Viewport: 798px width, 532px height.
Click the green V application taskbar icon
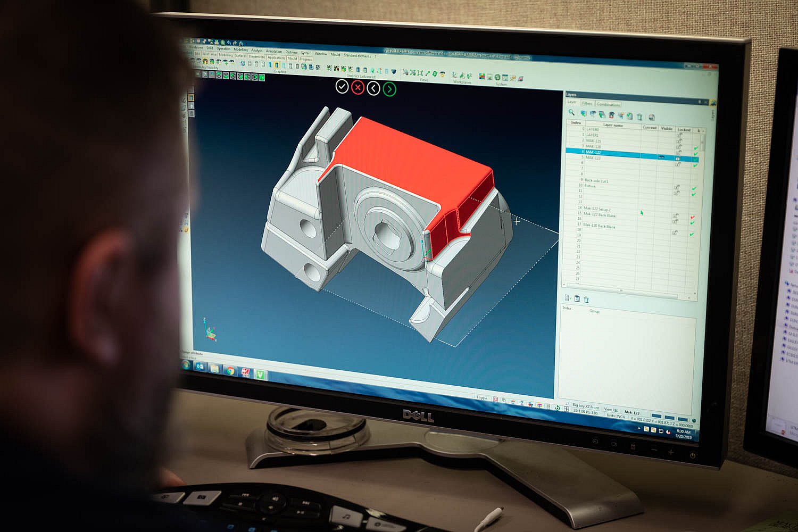point(260,374)
